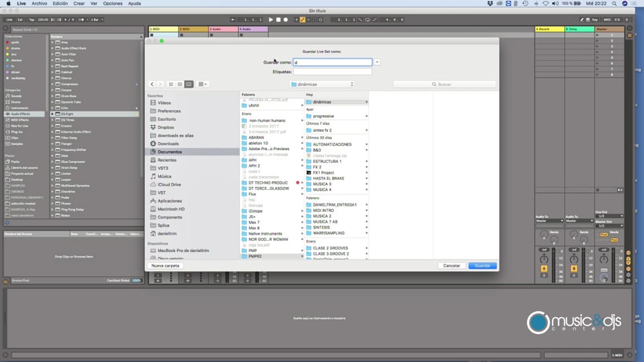Open the Master Out 1/2 dropdown
The height and width of the screenshot is (362, 644).
(x=610, y=226)
